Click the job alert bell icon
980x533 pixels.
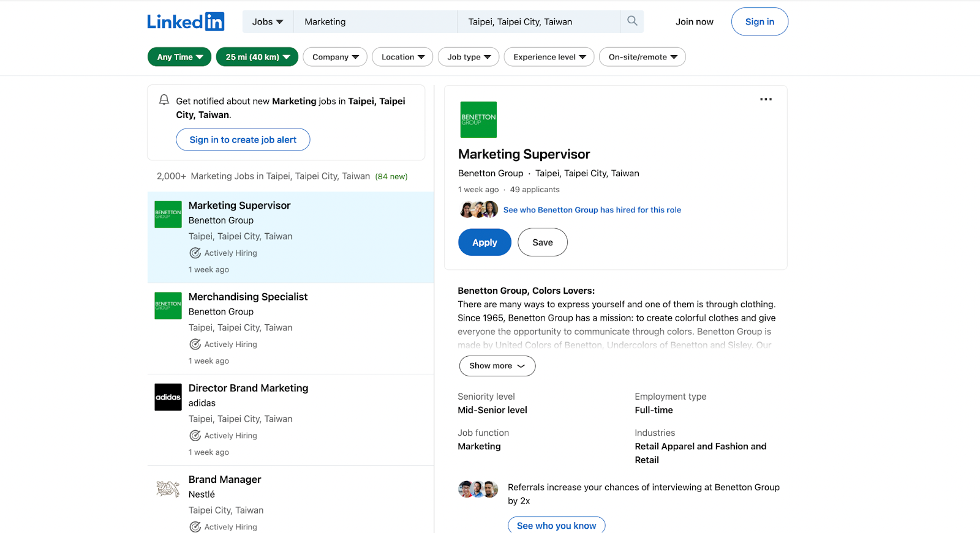[164, 100]
